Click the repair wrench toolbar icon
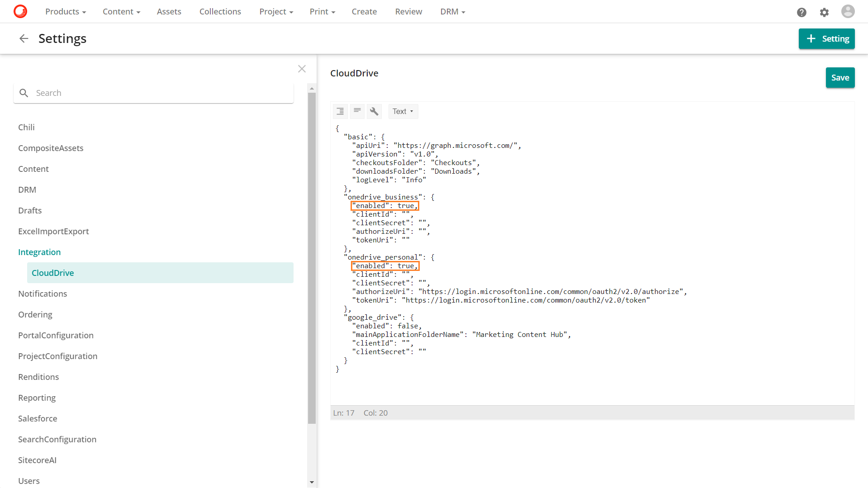 374,111
